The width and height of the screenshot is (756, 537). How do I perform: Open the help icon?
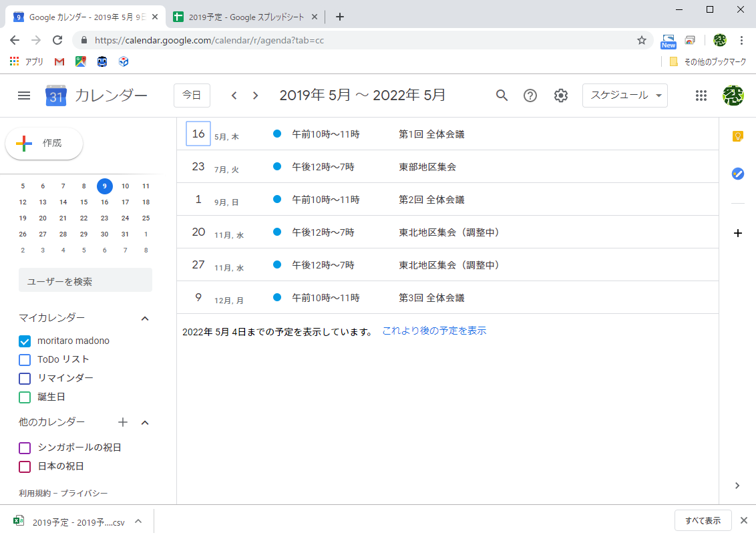(530, 96)
